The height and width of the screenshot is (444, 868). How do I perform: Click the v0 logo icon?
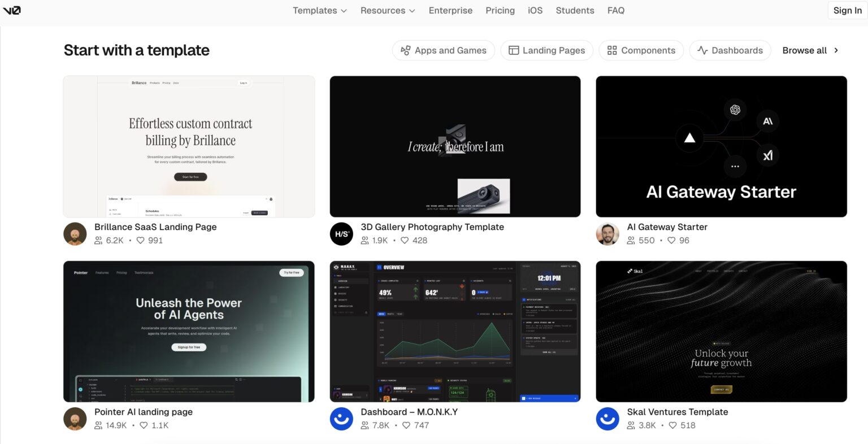tap(11, 10)
